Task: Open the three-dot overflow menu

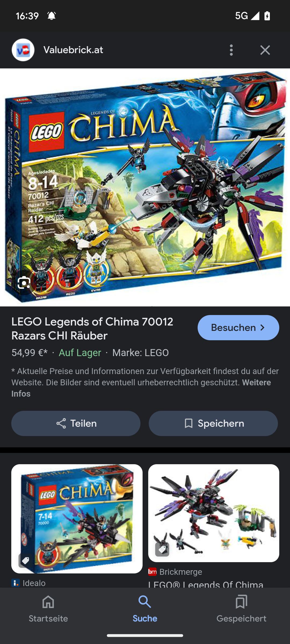Action: click(231, 50)
